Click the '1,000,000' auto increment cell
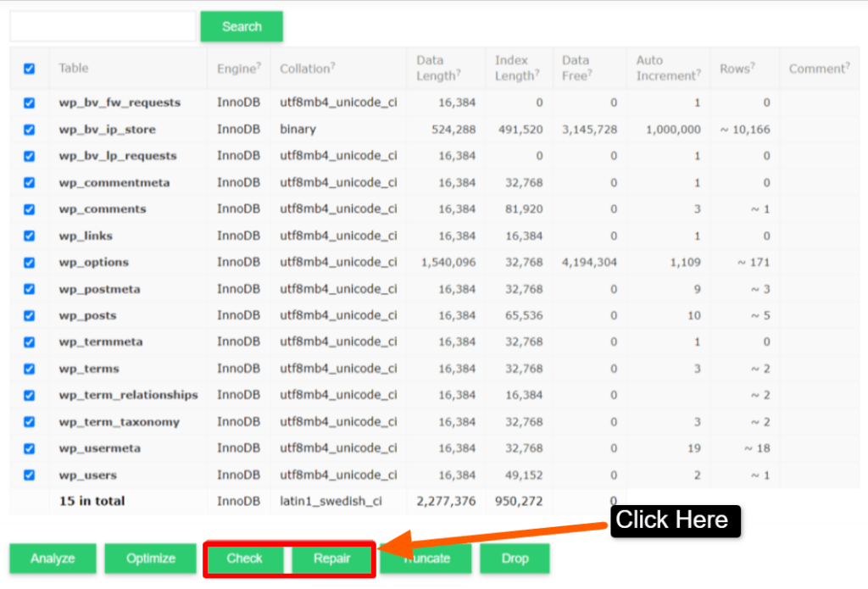The image size is (868, 589). pos(673,130)
